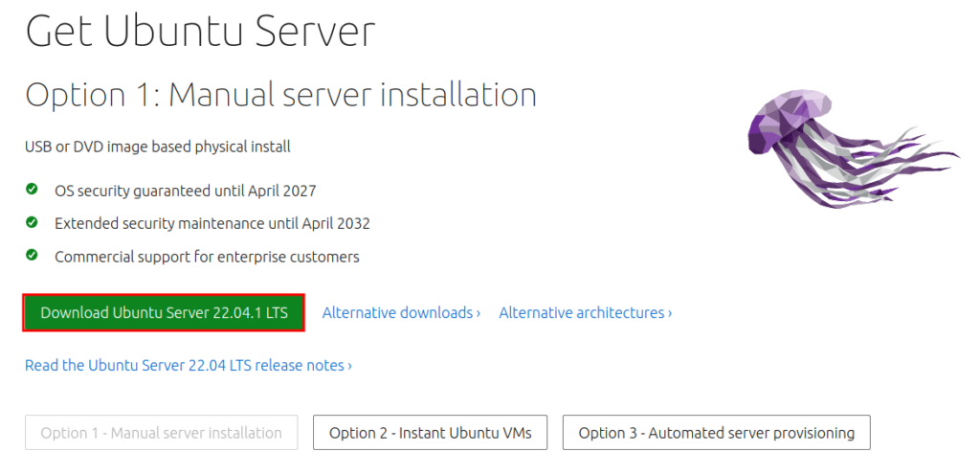Switch to Option 2 - Instant Ubuntu VMs
Screen dimensions: 980x475
430,433
